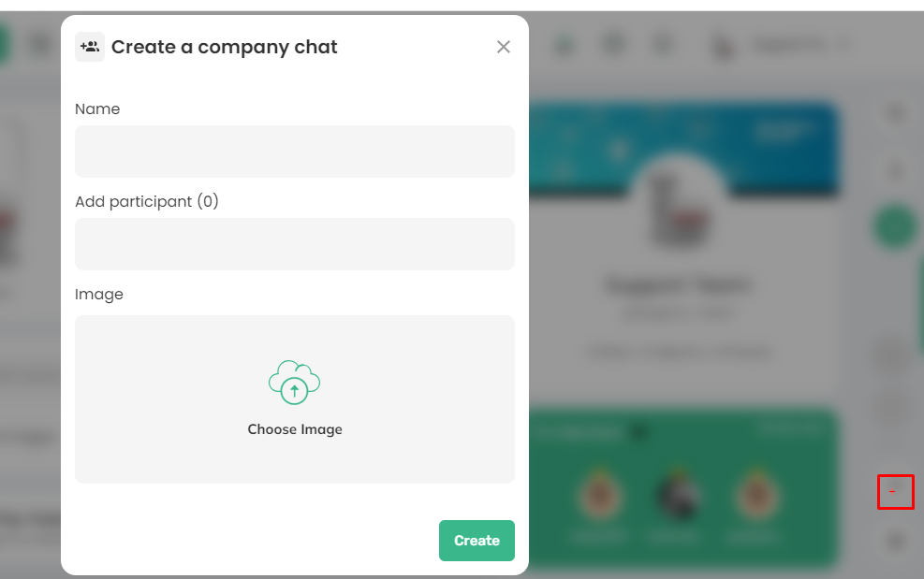The height and width of the screenshot is (579, 924).
Task: Click the Choose Image text
Action: point(295,429)
